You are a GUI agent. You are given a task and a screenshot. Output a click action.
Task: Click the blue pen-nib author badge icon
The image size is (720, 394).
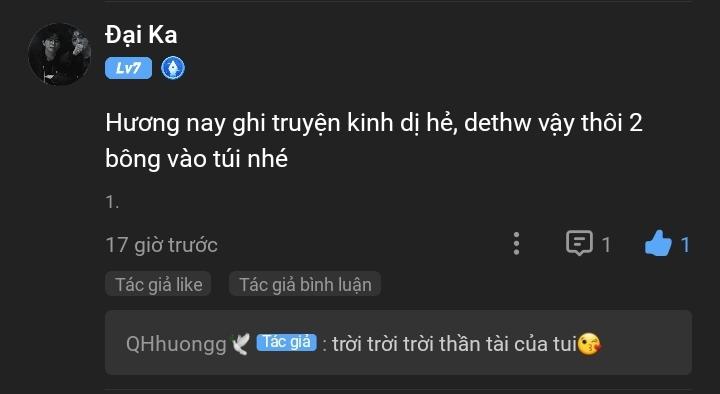point(173,68)
